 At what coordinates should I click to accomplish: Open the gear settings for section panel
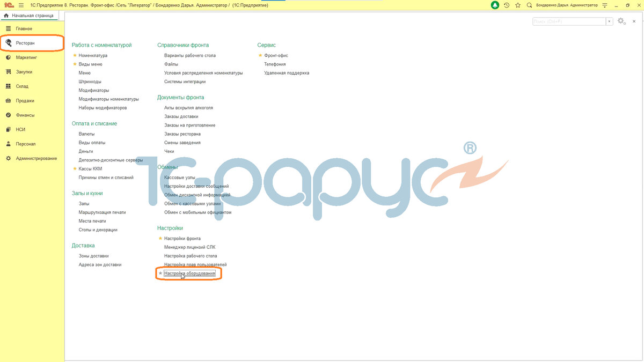pyautogui.click(x=621, y=21)
